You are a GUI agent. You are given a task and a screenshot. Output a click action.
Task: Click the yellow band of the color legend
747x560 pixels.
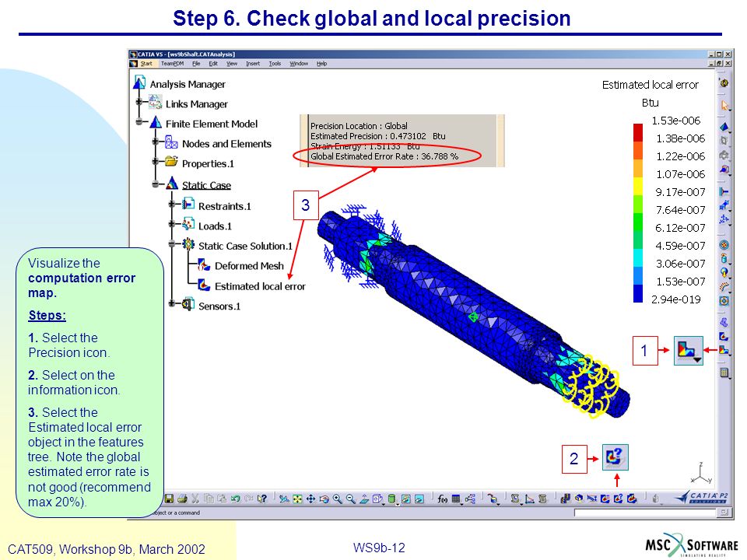[x=638, y=186]
